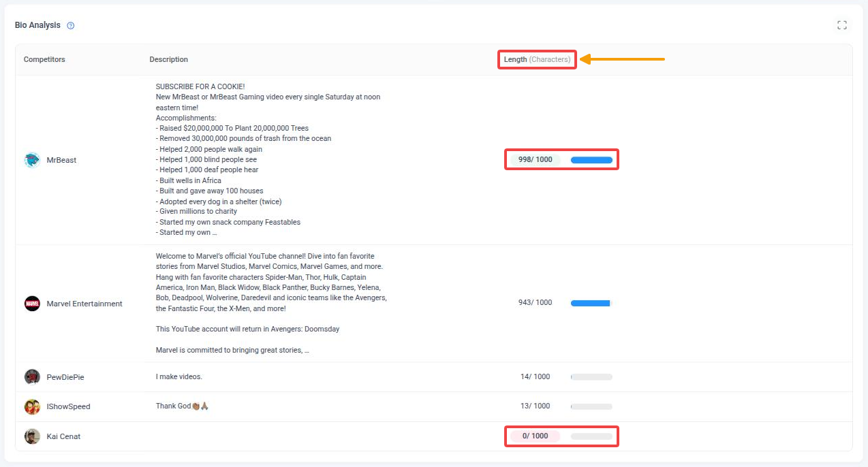This screenshot has width=868, height=467.
Task: Click 'Helped 2,000 people walk again' line
Action: 209,149
